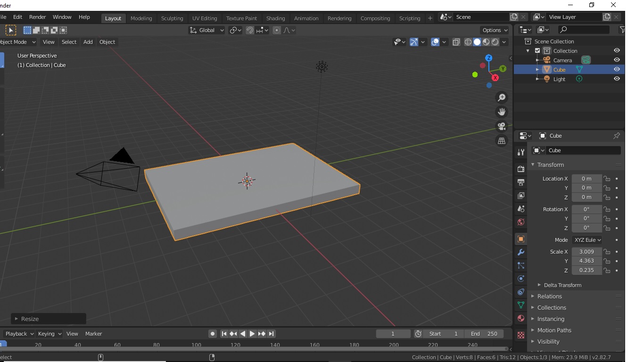Toggle snapping magnet button

pyautogui.click(x=250, y=30)
